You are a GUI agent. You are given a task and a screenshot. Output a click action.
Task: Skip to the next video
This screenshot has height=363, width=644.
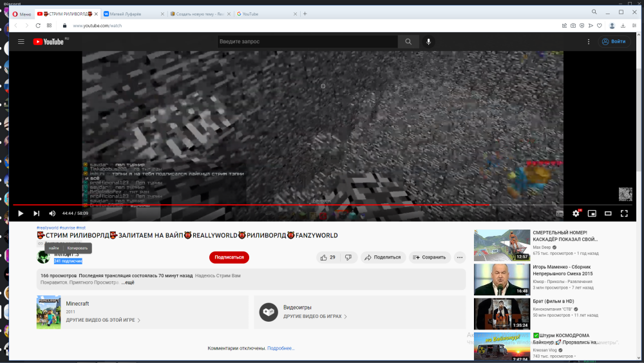pos(36,213)
